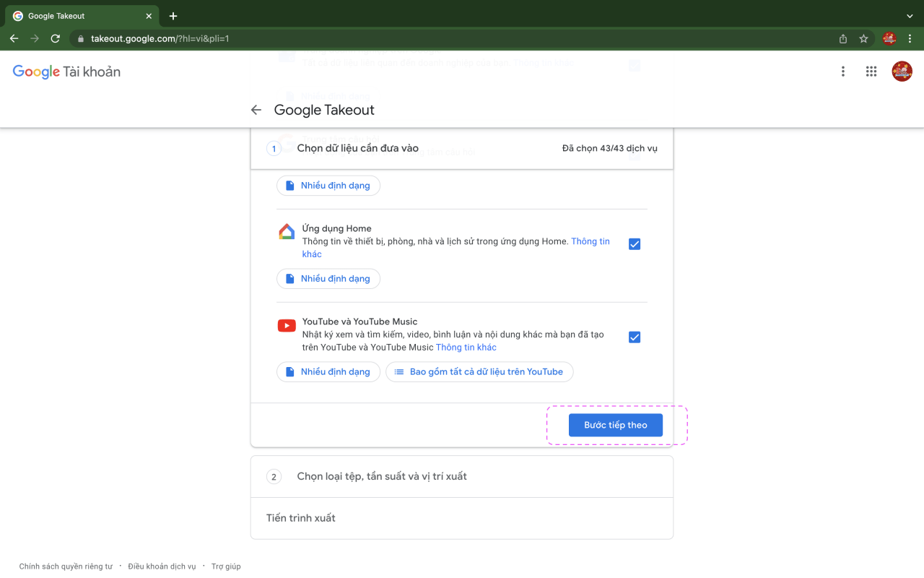Click the back arrow beside Google Takeout
The image size is (924, 578).
pyautogui.click(x=256, y=110)
